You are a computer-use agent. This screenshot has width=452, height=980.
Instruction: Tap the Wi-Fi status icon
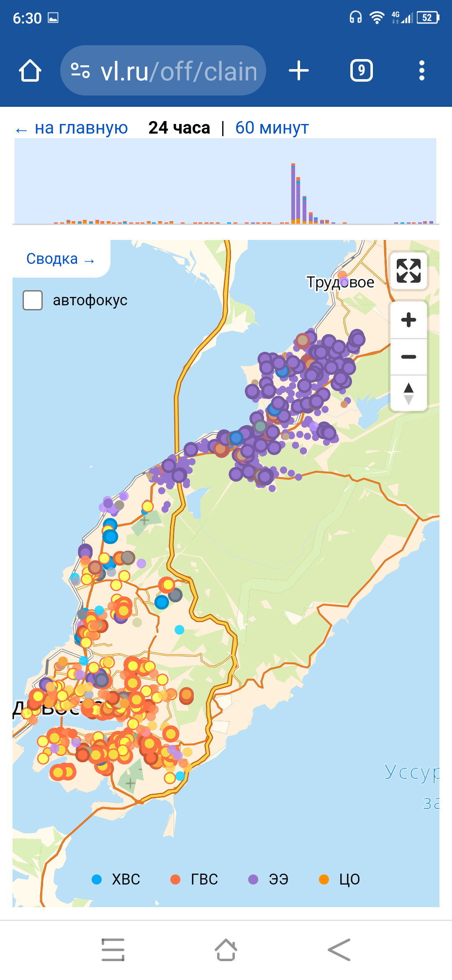pos(377,17)
